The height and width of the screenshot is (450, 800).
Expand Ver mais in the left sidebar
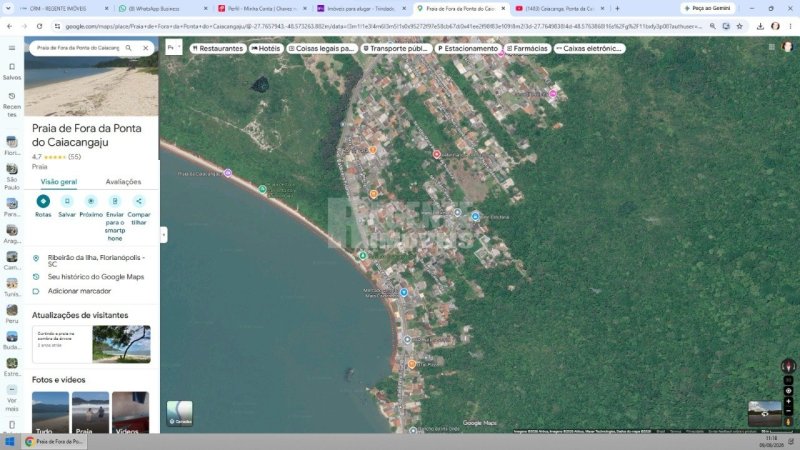(12, 399)
